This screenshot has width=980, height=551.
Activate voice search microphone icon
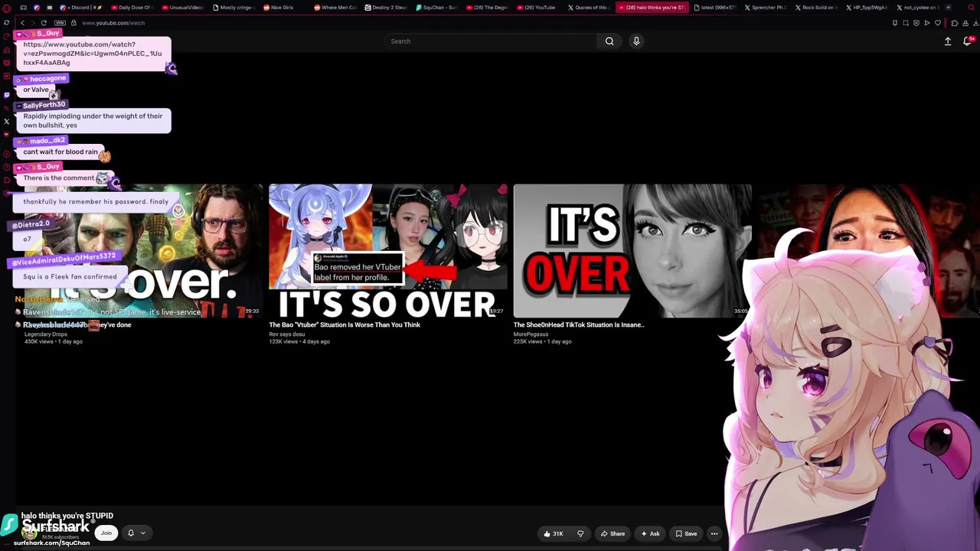pyautogui.click(x=636, y=41)
